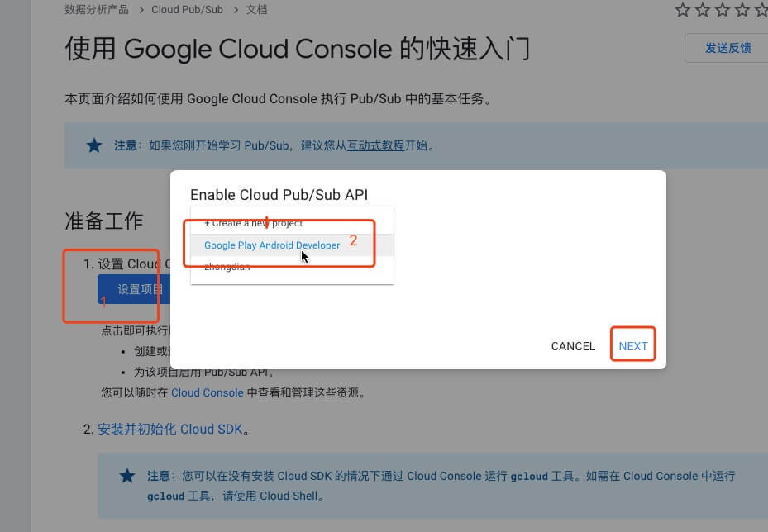This screenshot has height=532, width=768.
Task: Click NEXT in the dialog
Action: tap(632, 346)
